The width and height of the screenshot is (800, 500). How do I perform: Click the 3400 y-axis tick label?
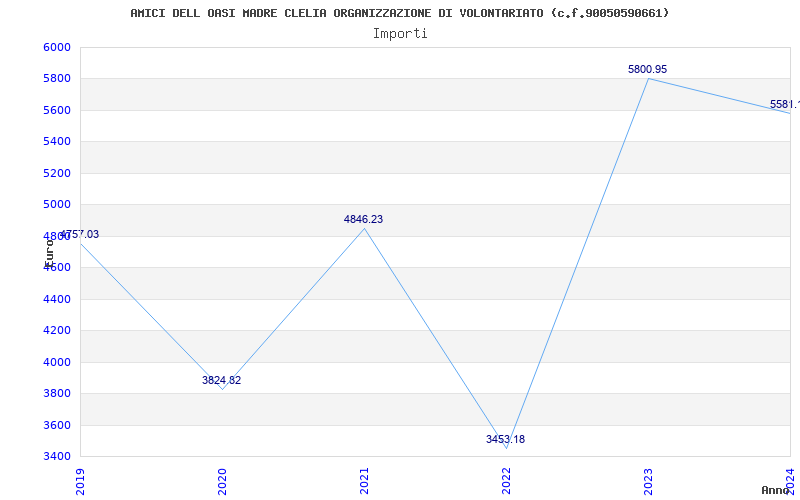(x=57, y=457)
